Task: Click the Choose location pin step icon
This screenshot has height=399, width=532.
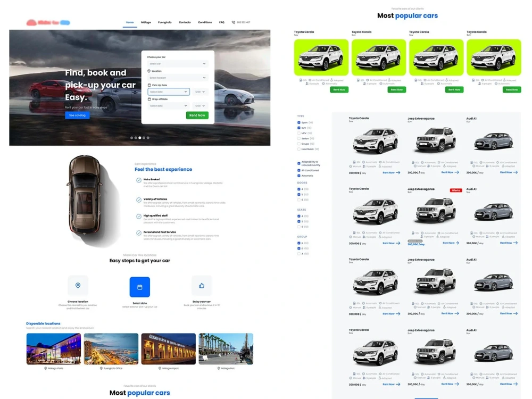Action: point(78,285)
